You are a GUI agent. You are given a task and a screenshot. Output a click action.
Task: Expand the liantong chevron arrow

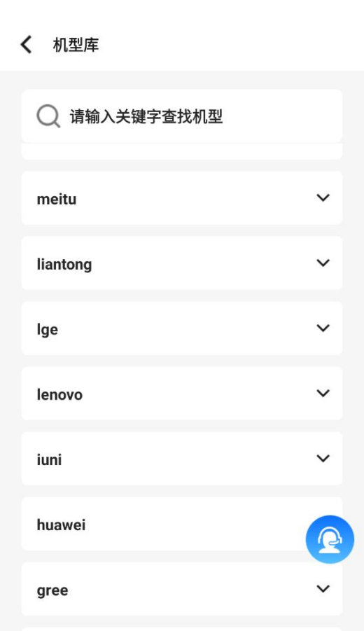click(323, 263)
